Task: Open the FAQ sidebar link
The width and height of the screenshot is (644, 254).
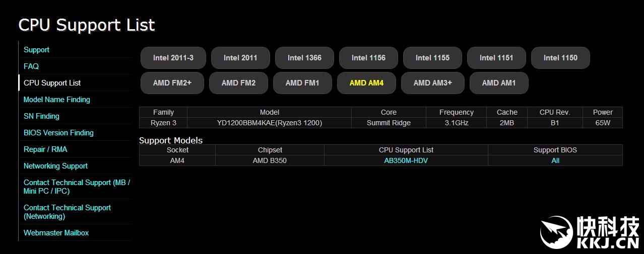Action: (x=31, y=66)
